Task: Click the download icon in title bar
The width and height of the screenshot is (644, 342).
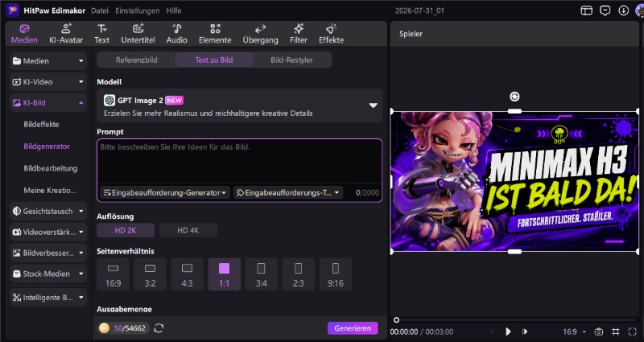Action: click(623, 10)
